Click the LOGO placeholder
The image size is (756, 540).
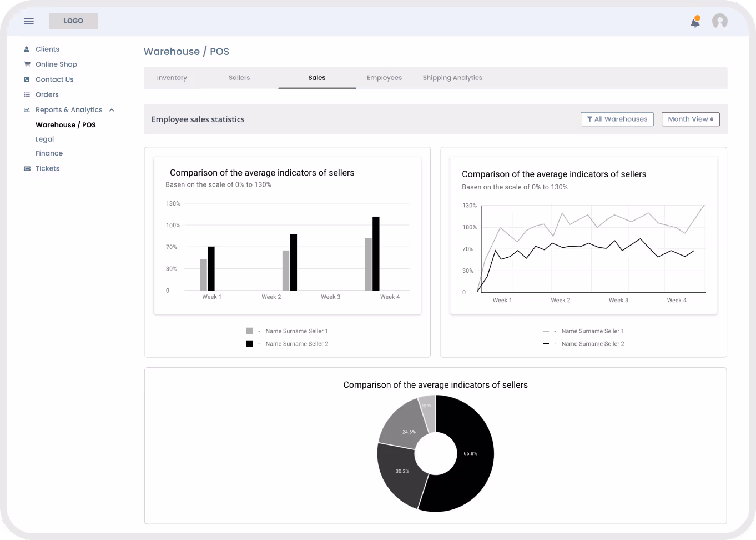pos(73,21)
